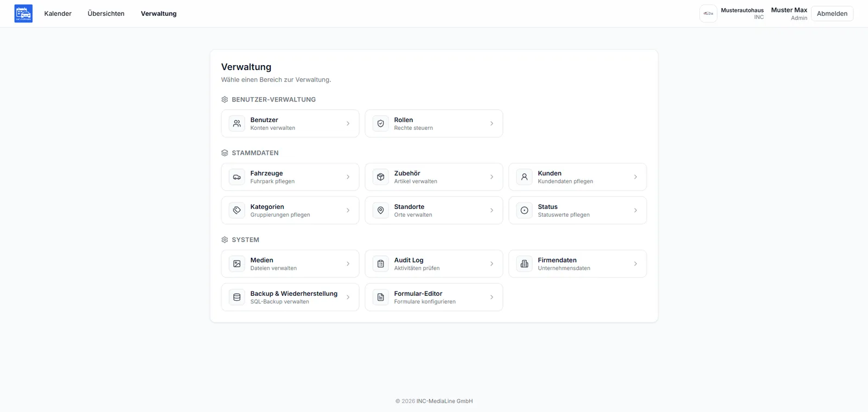The image size is (868, 412).
Task: Click the users icon on the Benutzer card
Action: click(x=237, y=124)
